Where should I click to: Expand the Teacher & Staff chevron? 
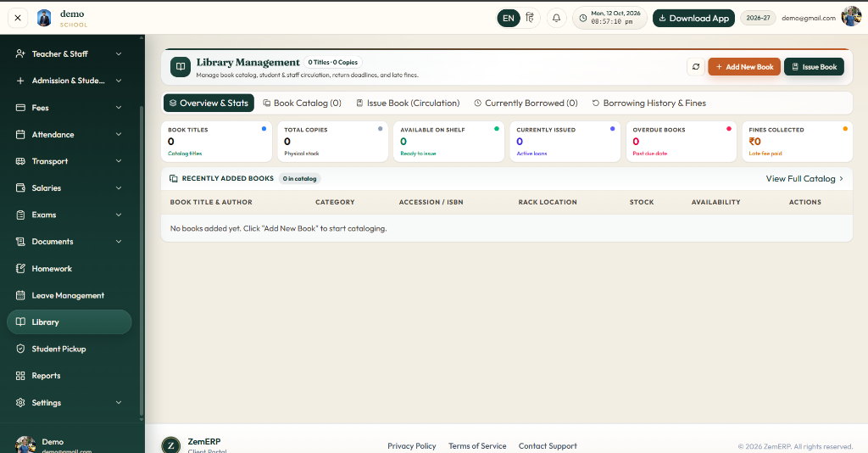[119, 53]
